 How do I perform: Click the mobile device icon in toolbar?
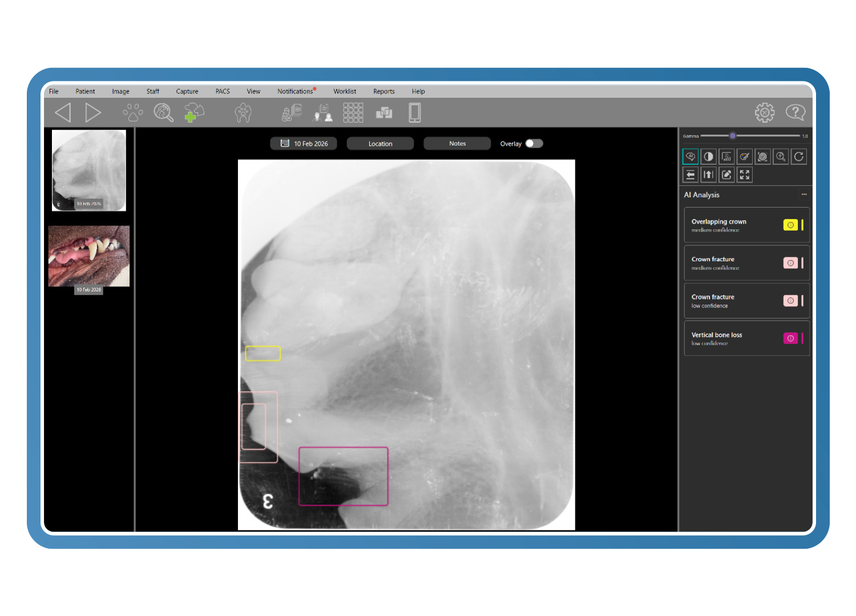tap(415, 112)
